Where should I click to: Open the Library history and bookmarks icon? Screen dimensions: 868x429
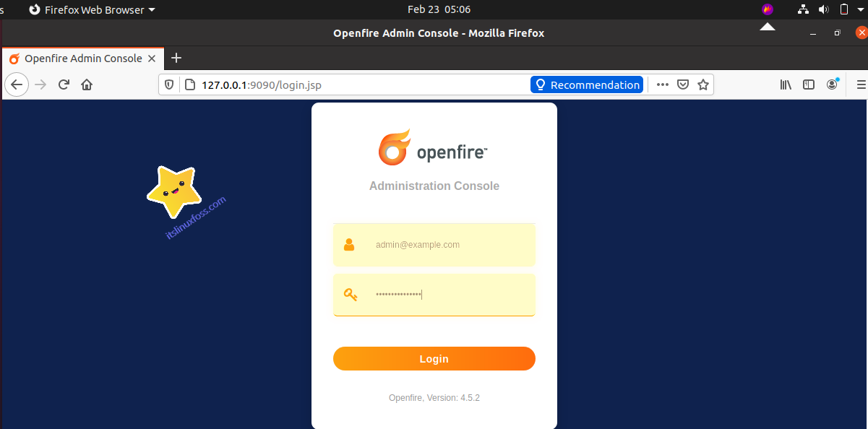point(786,84)
